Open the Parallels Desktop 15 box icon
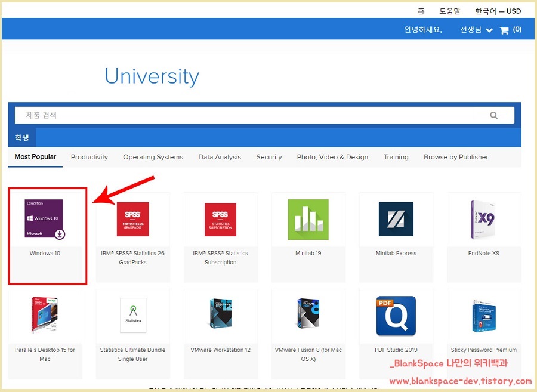The height and width of the screenshot is (392, 537). 45,315
